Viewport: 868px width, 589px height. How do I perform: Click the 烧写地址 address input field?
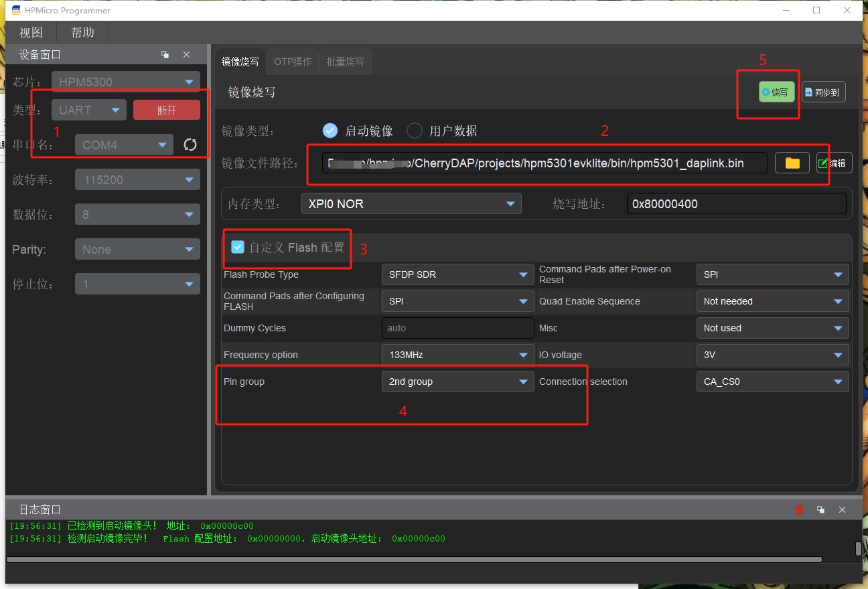(735, 203)
